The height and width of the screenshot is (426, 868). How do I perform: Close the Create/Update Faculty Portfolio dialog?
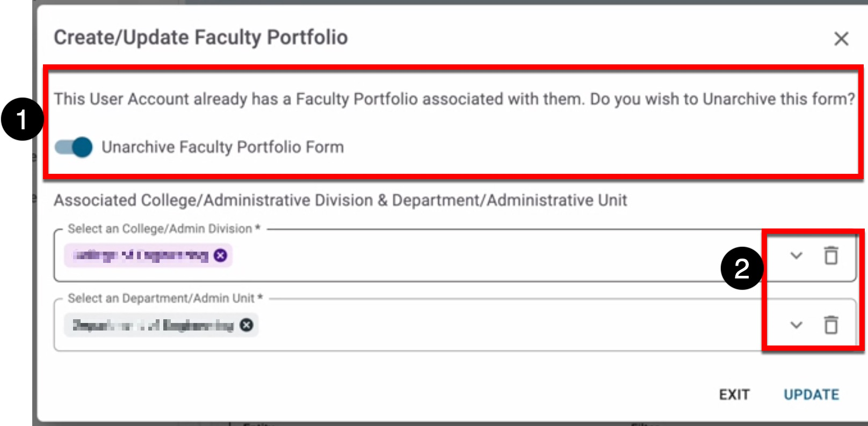tap(841, 39)
